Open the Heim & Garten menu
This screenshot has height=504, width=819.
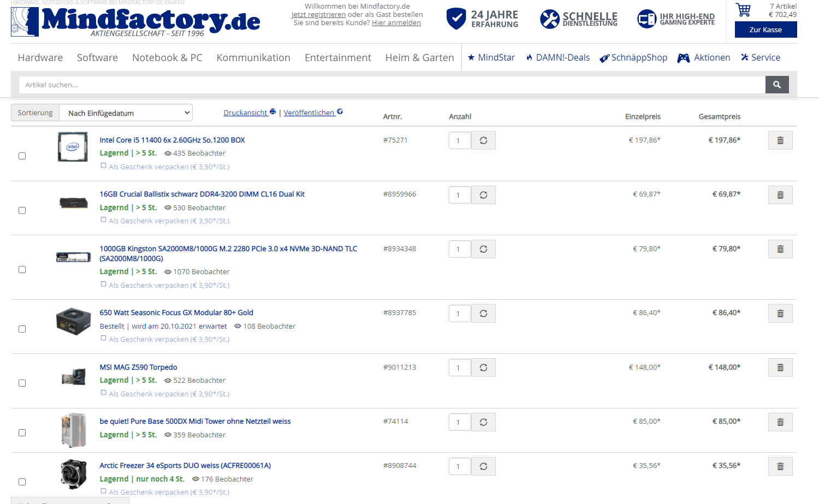(419, 57)
